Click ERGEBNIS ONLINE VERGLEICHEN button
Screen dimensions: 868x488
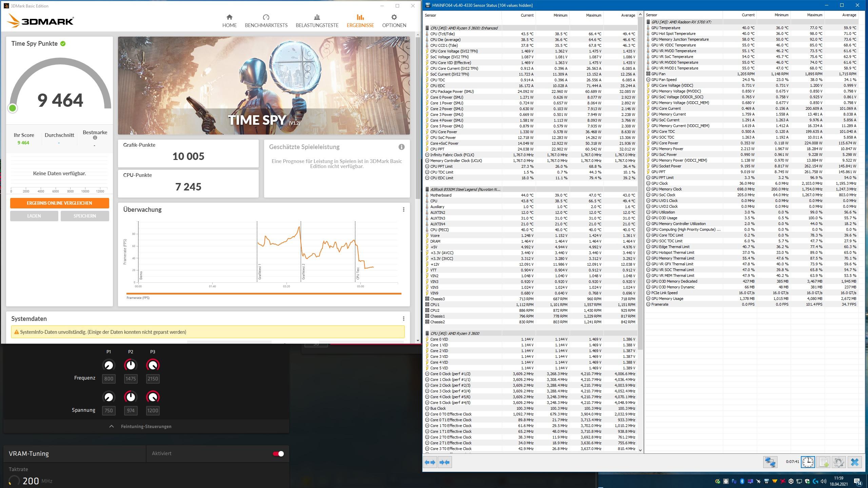[x=59, y=203]
